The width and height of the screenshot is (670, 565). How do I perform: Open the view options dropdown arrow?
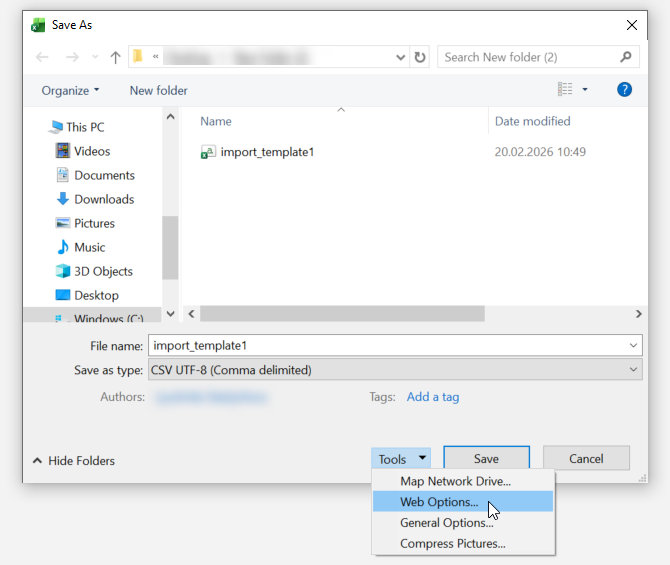point(585,89)
